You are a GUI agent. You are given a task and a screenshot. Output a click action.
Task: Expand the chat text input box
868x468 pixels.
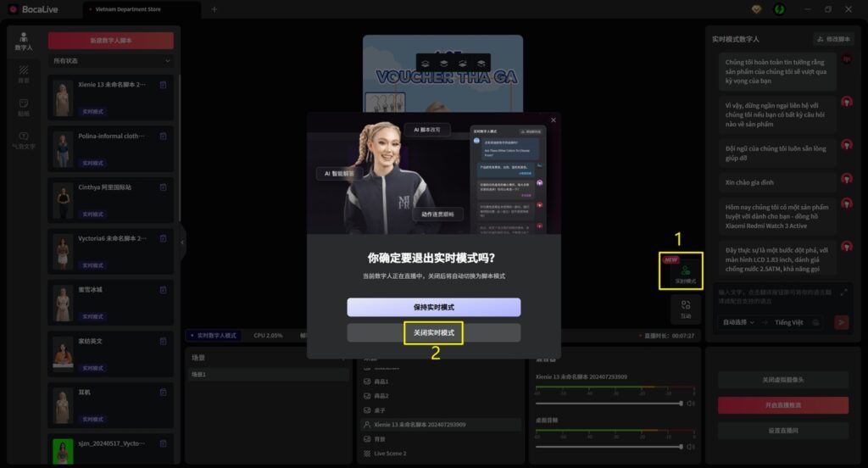(843, 292)
